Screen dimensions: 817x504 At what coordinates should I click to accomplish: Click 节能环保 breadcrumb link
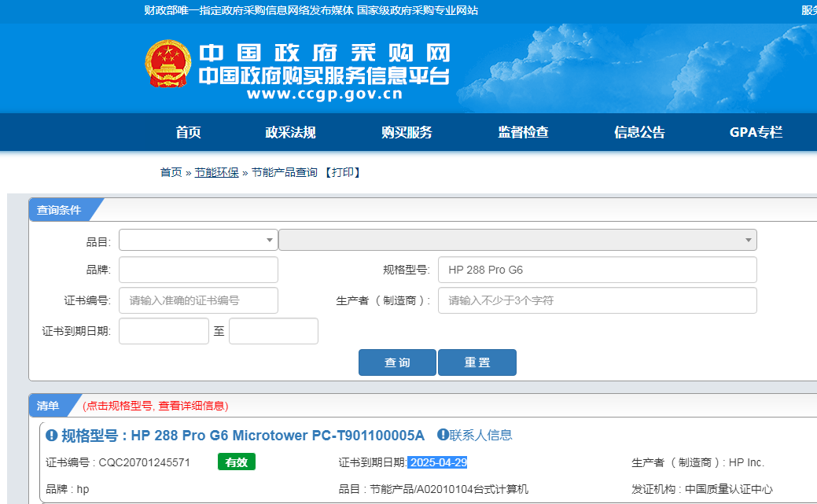(x=216, y=172)
